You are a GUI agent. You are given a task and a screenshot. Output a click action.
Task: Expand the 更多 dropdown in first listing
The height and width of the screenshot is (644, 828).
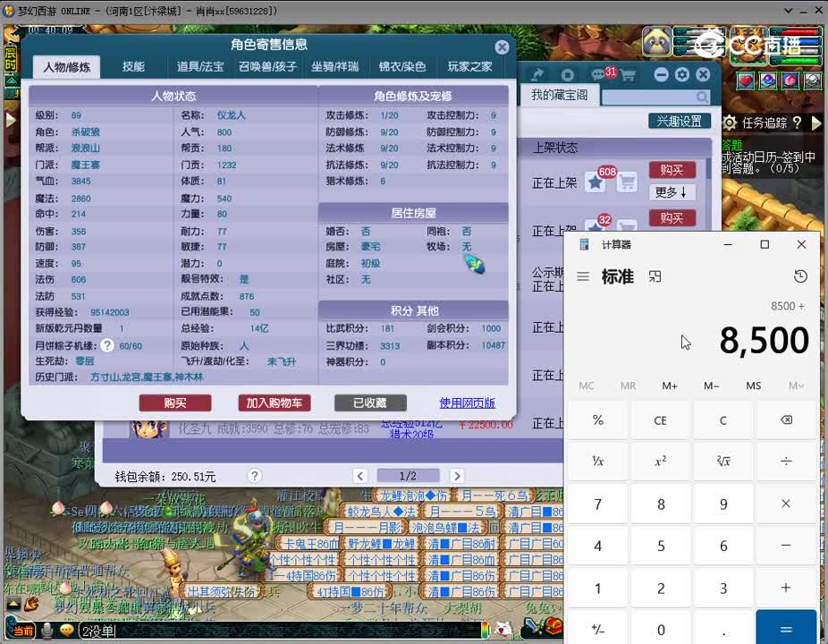tap(672, 191)
